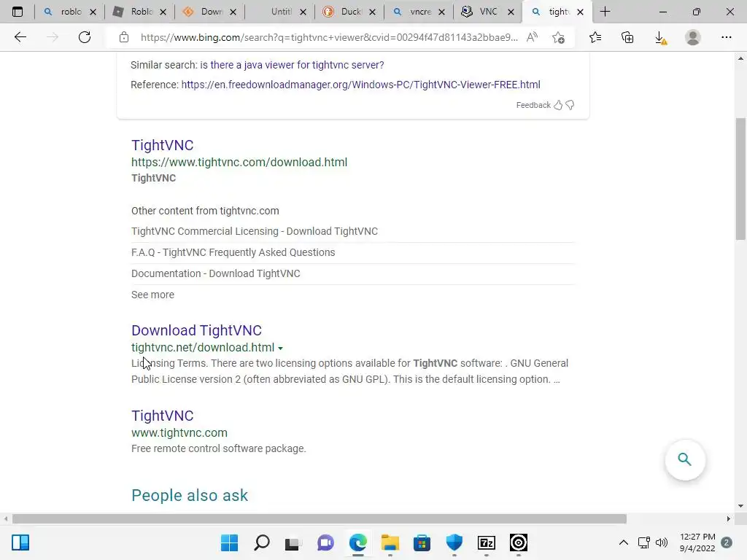
Task: Open the www.tightvnc.com TightVNC result title
Action: point(163,416)
